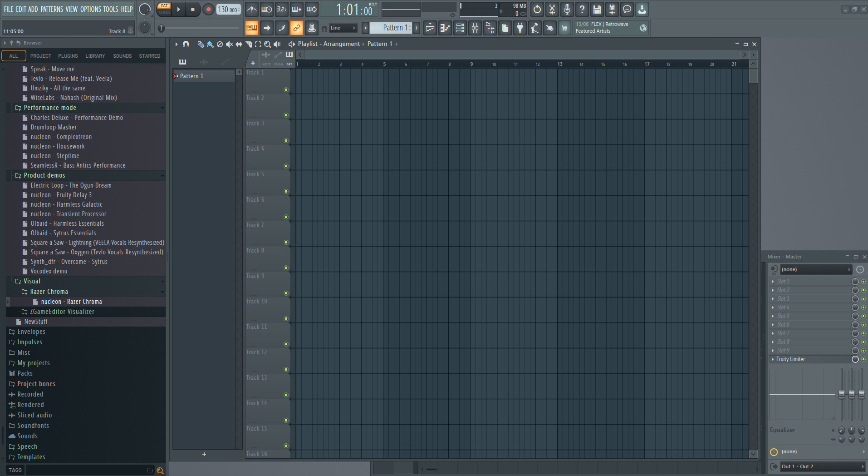Click the Save project floppy icon
868x476 pixels.
point(597,9)
